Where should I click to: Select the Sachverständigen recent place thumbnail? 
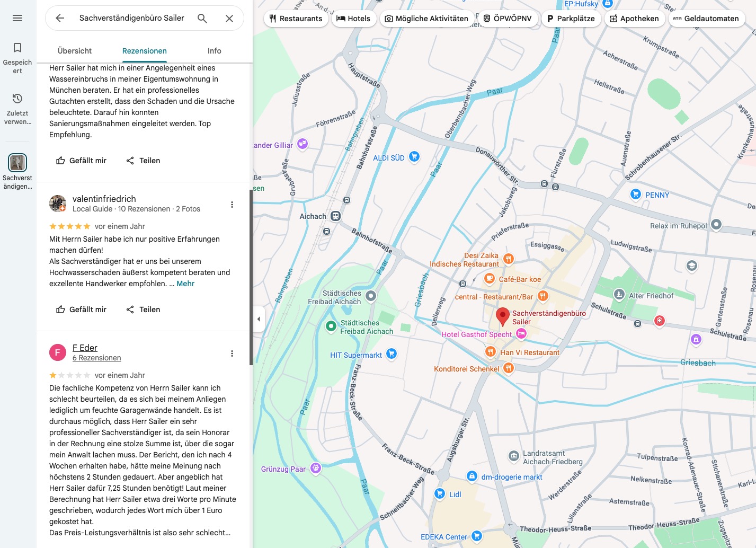coord(17,163)
